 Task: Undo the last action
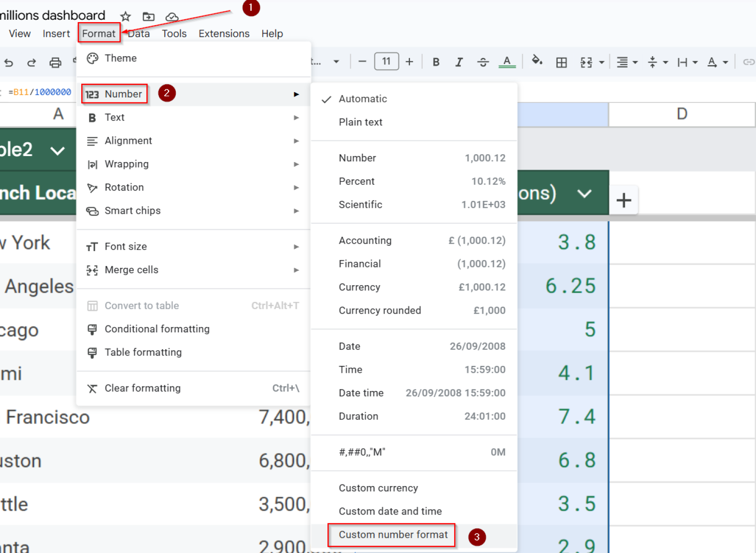(9, 63)
